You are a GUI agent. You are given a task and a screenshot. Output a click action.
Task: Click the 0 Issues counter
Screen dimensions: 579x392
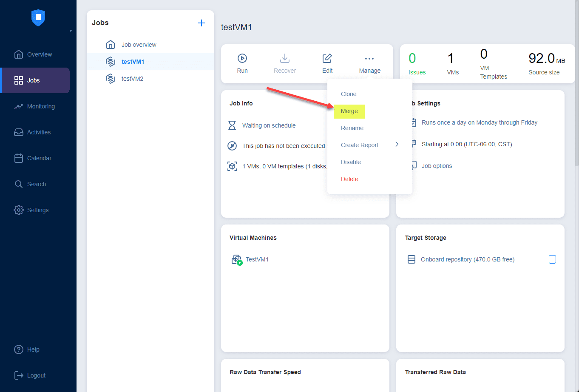(x=417, y=64)
